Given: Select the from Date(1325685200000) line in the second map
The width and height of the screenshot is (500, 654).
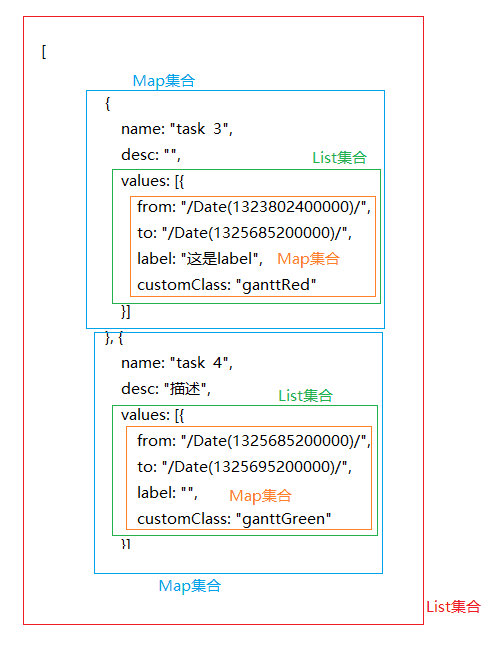Looking at the screenshot, I should point(254,441).
